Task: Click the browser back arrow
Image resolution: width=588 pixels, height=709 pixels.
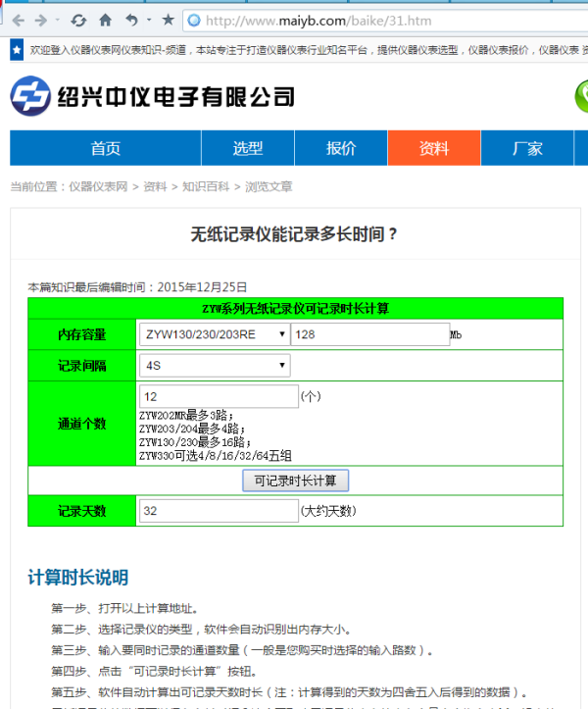Action: [18, 21]
